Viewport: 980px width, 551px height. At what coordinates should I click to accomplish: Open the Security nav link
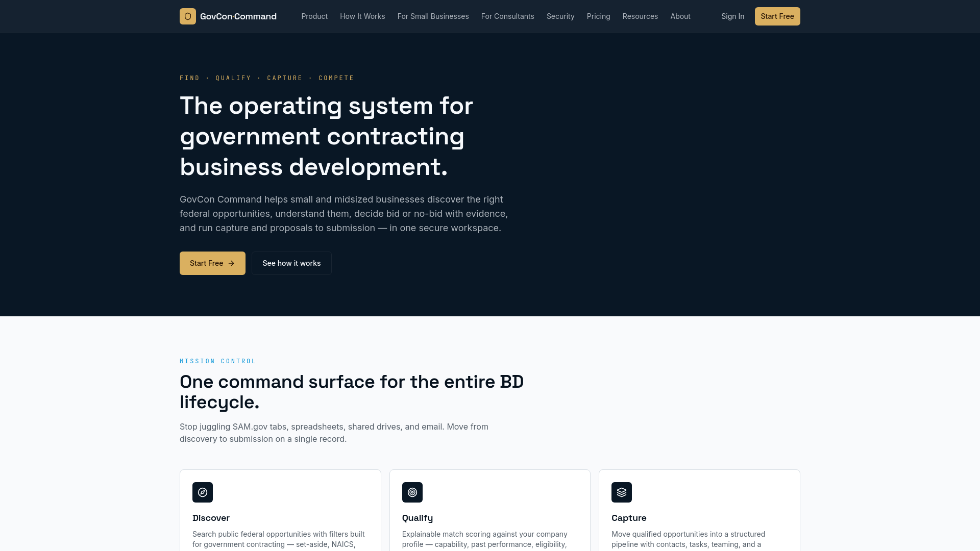click(x=560, y=16)
